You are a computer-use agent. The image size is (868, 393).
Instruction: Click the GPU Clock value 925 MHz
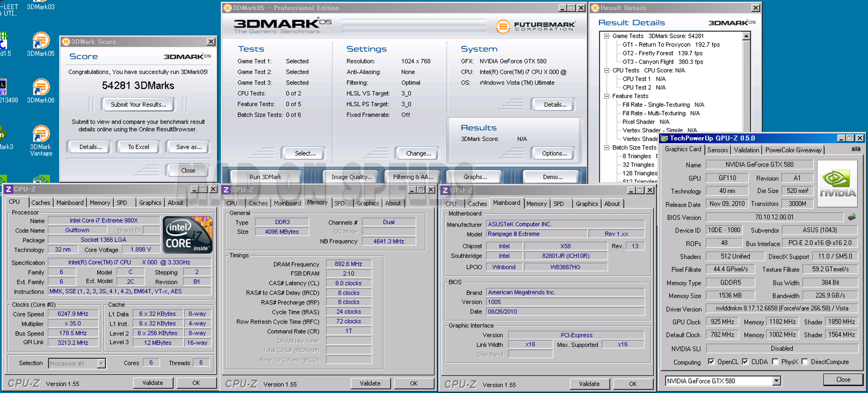[x=722, y=322]
